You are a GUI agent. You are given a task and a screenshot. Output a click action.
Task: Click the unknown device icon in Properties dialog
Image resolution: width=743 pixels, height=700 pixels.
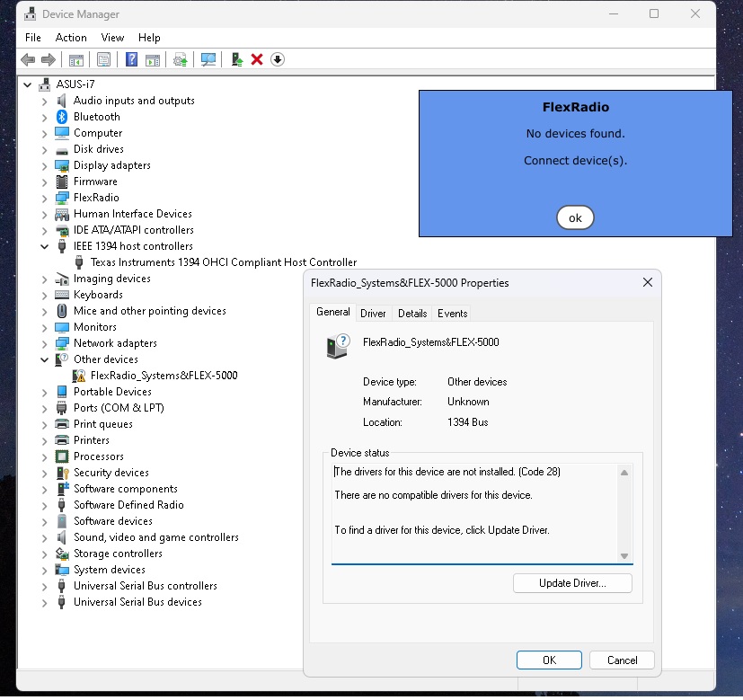pos(339,345)
